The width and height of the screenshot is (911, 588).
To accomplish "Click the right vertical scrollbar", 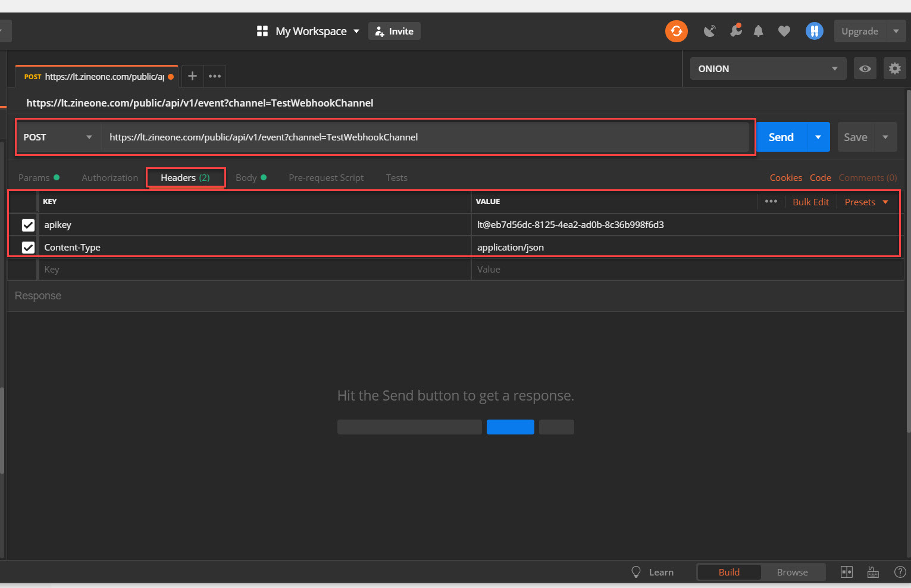I will (x=908, y=262).
